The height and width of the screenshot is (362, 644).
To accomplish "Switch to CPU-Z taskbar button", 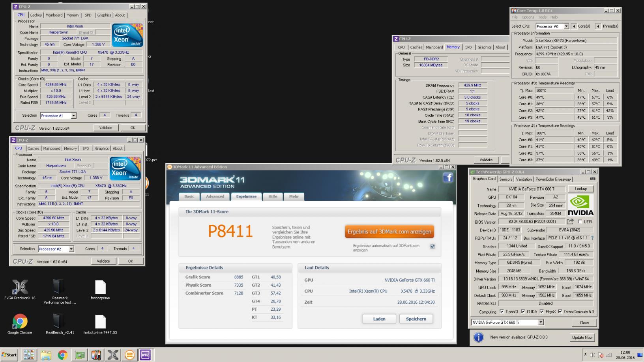I will click(x=145, y=355).
